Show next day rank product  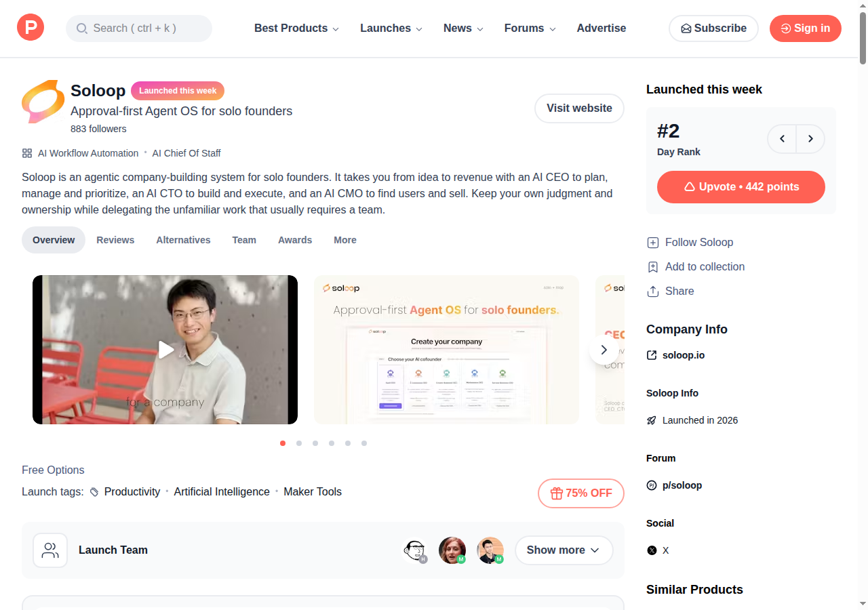click(x=810, y=139)
